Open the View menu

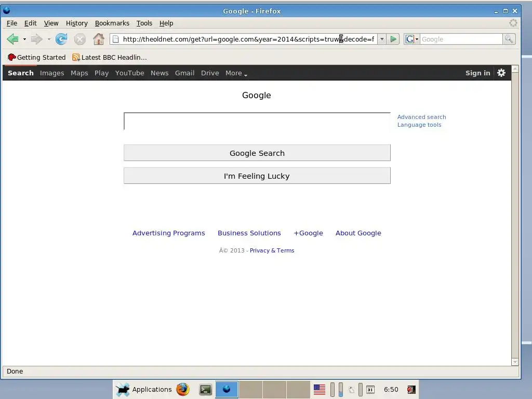point(51,23)
